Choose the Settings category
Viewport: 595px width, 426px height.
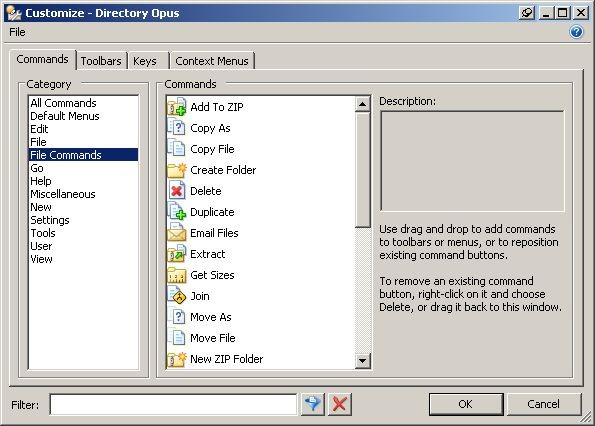point(50,220)
